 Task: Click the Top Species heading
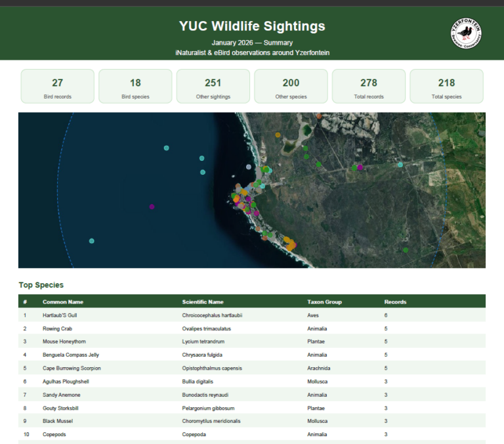click(x=41, y=285)
